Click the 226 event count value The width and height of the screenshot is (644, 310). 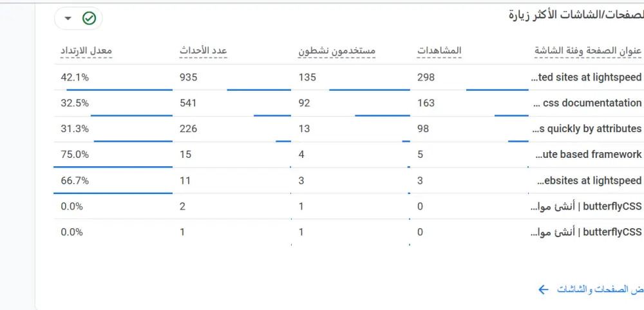pos(189,129)
